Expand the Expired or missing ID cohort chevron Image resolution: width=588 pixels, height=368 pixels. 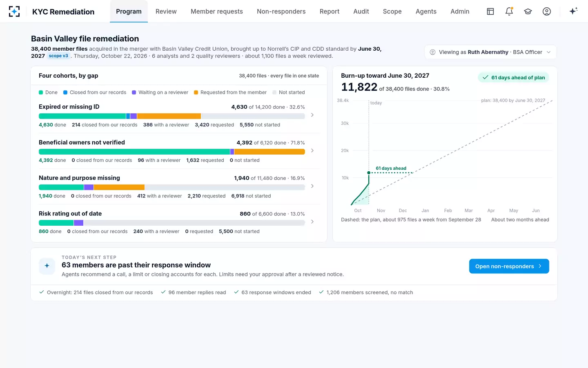[312, 115]
